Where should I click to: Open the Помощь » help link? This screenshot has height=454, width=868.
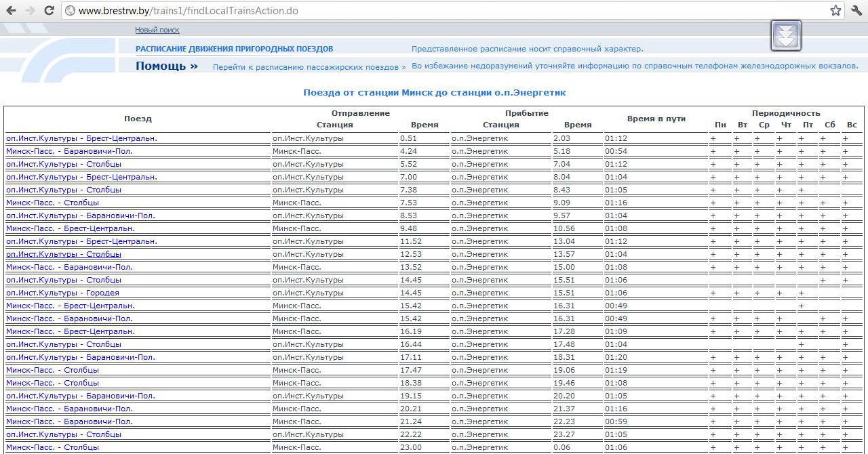167,66
